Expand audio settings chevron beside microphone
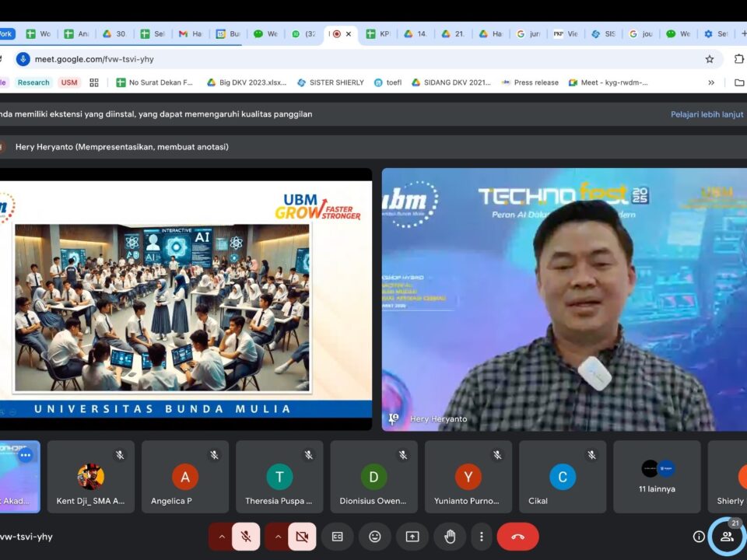This screenshot has width=747, height=560. coord(222,537)
